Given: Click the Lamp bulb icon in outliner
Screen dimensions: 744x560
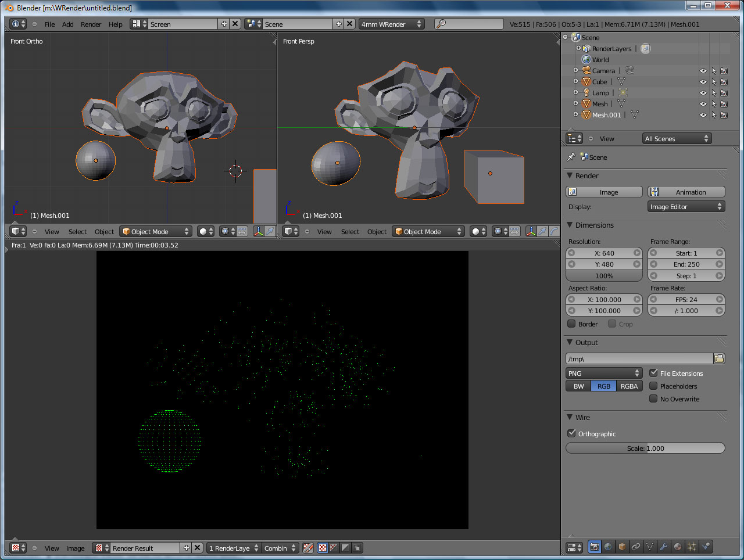Looking at the screenshot, I should point(586,93).
